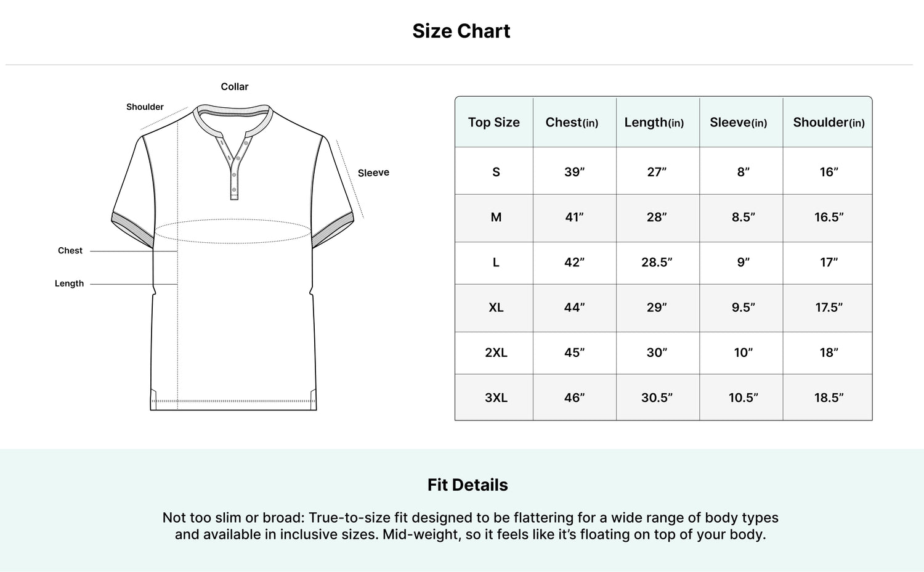This screenshot has width=924, height=572.
Task: Click the Collar label above the shirt
Action: tap(235, 87)
